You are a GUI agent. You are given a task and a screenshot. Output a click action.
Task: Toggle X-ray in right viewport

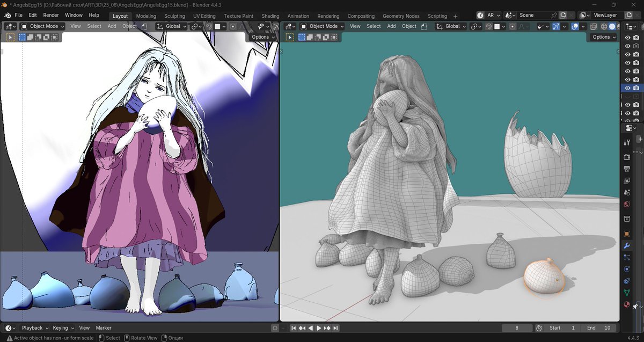click(x=594, y=26)
